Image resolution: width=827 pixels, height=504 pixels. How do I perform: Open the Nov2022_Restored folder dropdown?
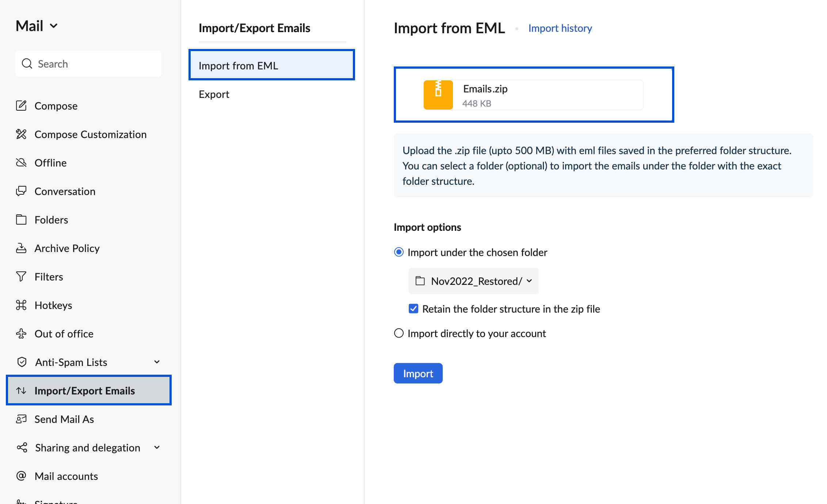pos(473,280)
